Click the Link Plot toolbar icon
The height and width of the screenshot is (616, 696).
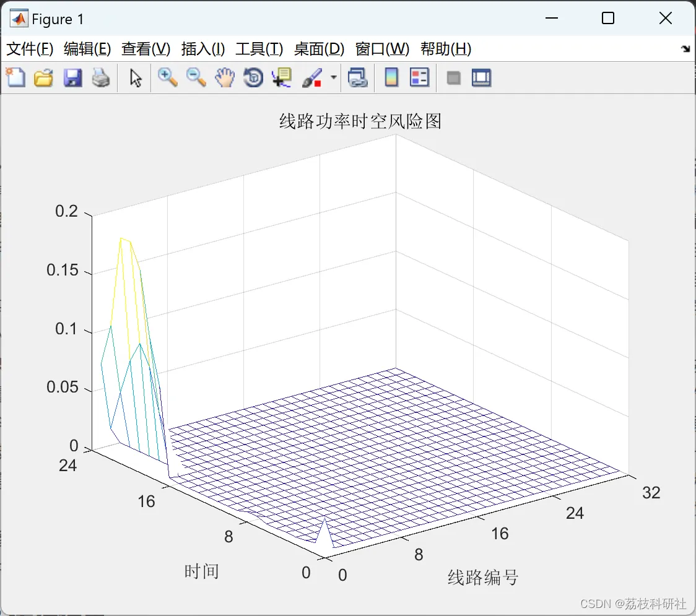click(x=358, y=77)
